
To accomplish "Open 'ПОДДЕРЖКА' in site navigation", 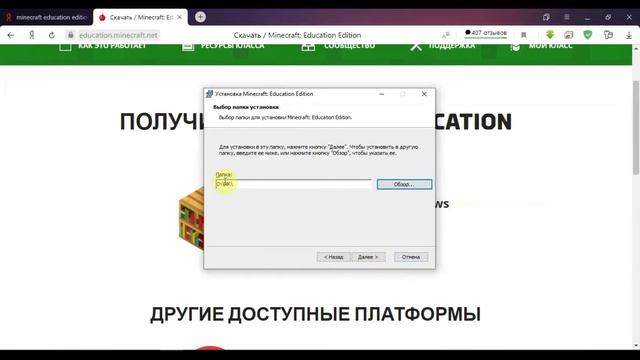I will pyautogui.click(x=442, y=46).
